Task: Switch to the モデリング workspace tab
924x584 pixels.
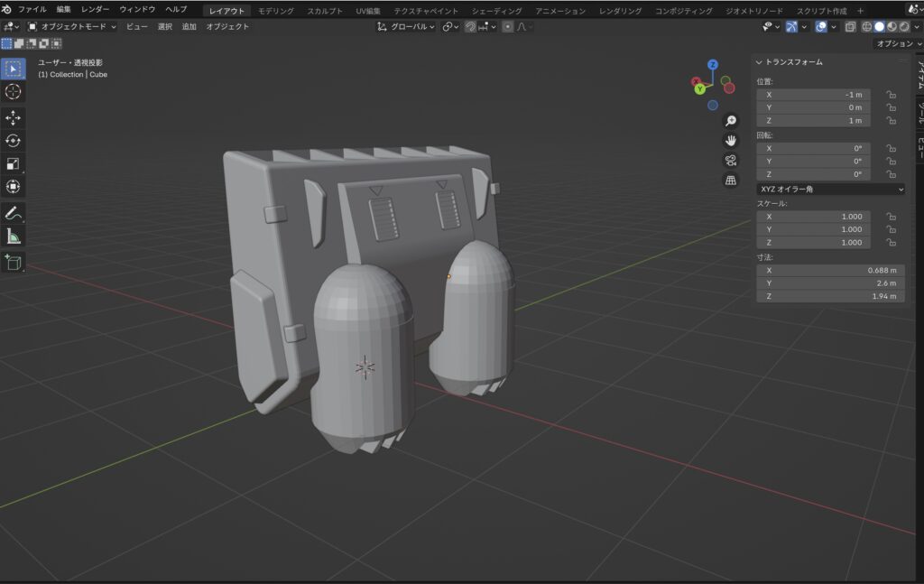Action: coord(275,10)
